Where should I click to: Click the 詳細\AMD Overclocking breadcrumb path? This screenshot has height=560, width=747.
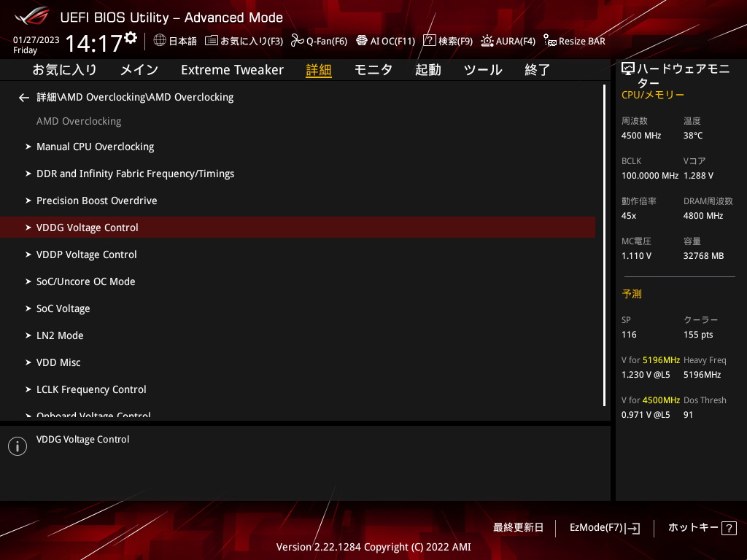[x=135, y=97]
